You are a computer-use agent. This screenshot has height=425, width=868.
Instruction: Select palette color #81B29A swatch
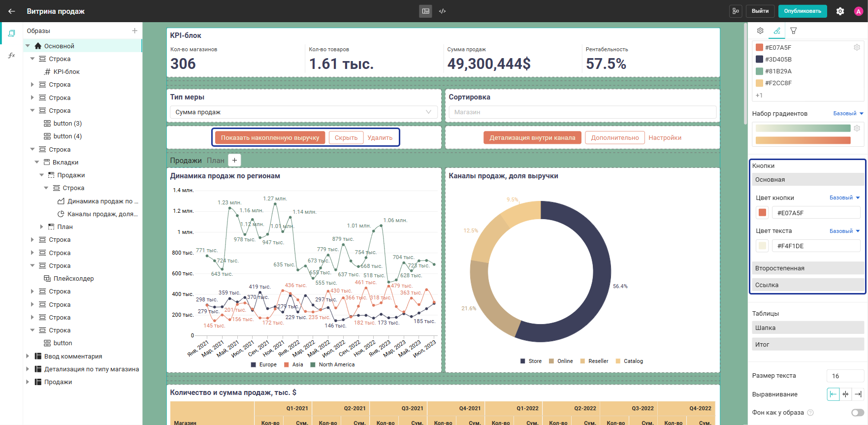point(759,71)
